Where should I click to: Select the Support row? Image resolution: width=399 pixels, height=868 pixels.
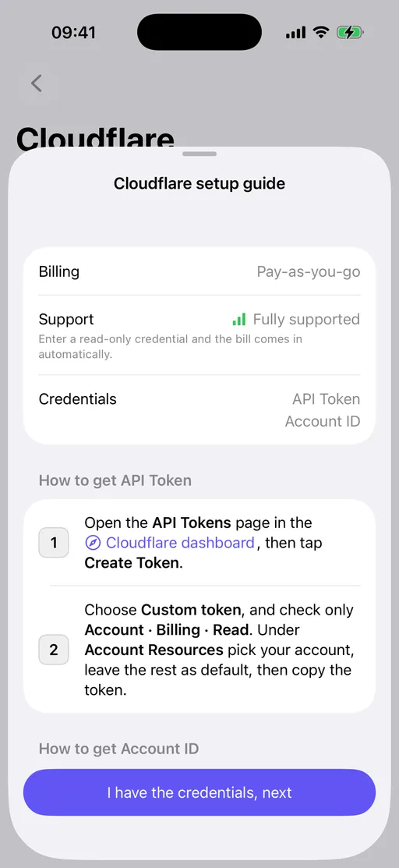[x=199, y=335]
